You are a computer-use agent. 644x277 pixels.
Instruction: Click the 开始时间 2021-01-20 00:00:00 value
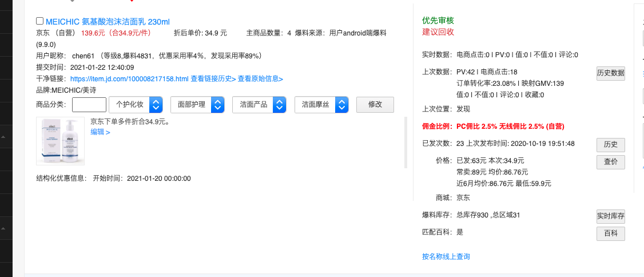(x=159, y=179)
